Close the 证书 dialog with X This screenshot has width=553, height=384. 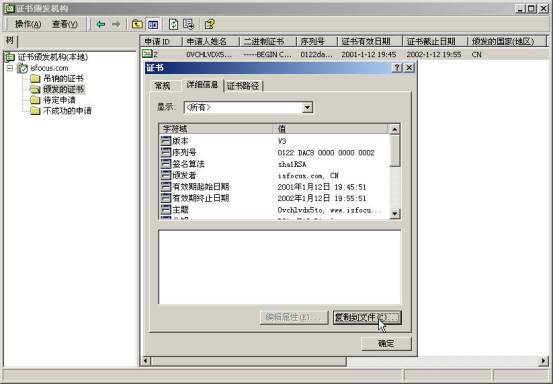tap(409, 68)
